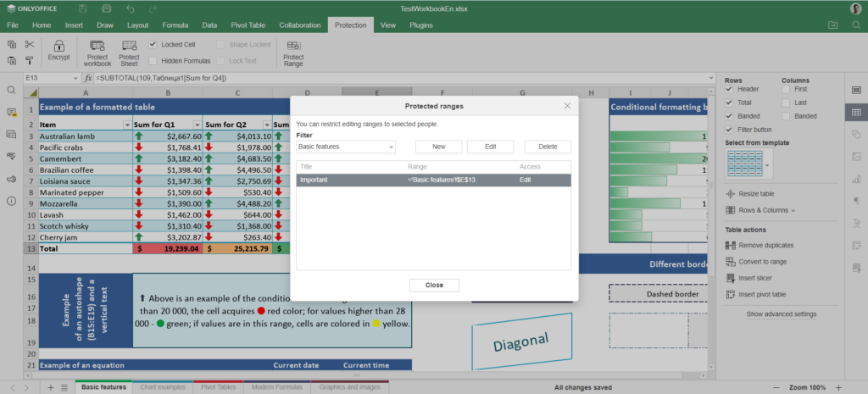Switch to the Formula tab

[x=175, y=25]
